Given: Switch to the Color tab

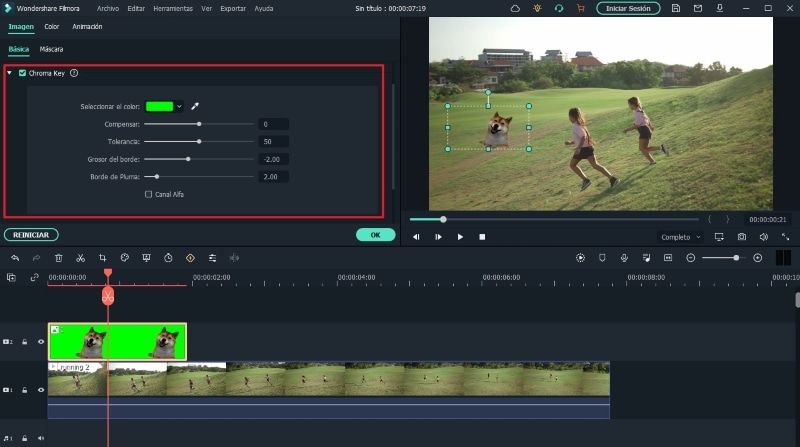Looking at the screenshot, I should pyautogui.click(x=52, y=27).
